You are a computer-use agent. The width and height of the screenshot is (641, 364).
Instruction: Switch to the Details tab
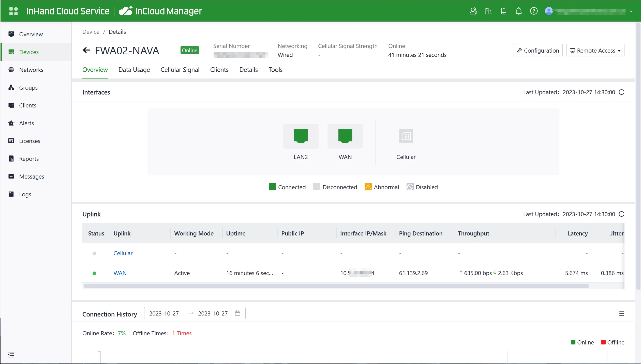tap(248, 70)
